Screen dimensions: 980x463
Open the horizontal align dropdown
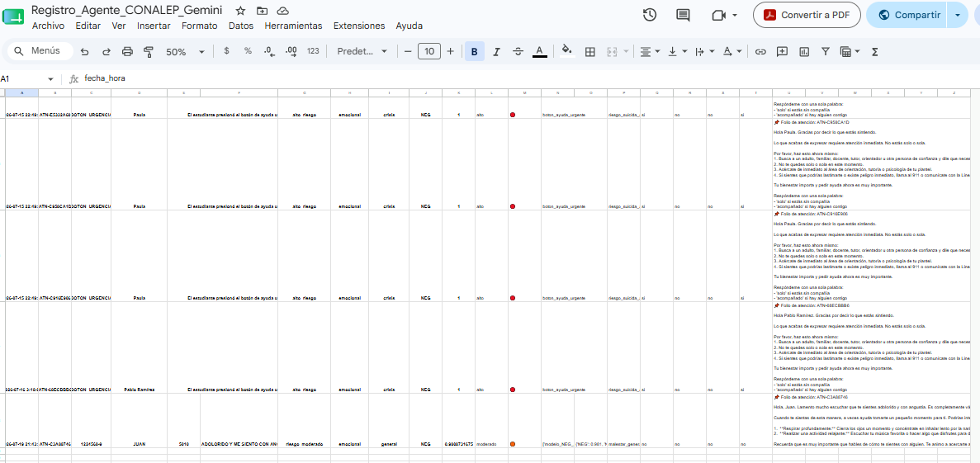[x=650, y=52]
